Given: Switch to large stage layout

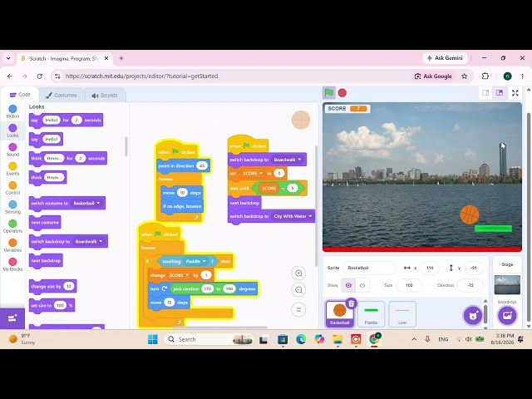Looking at the screenshot, I should [500, 92].
